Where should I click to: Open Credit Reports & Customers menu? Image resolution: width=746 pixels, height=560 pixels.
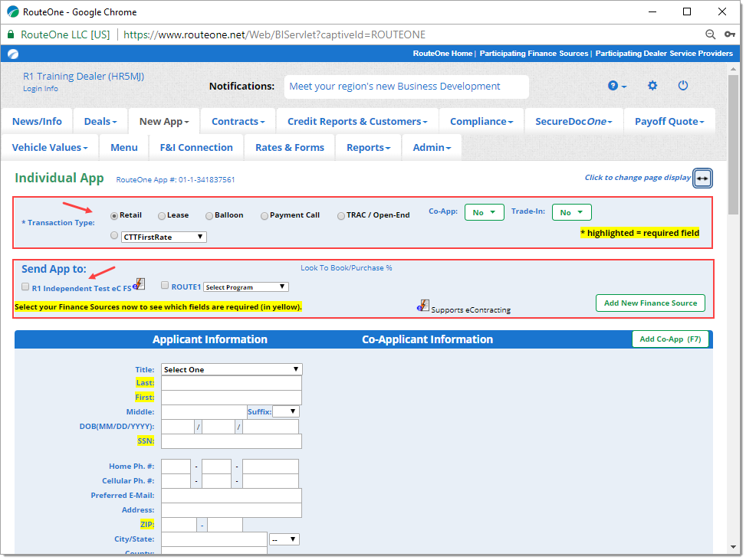point(357,121)
